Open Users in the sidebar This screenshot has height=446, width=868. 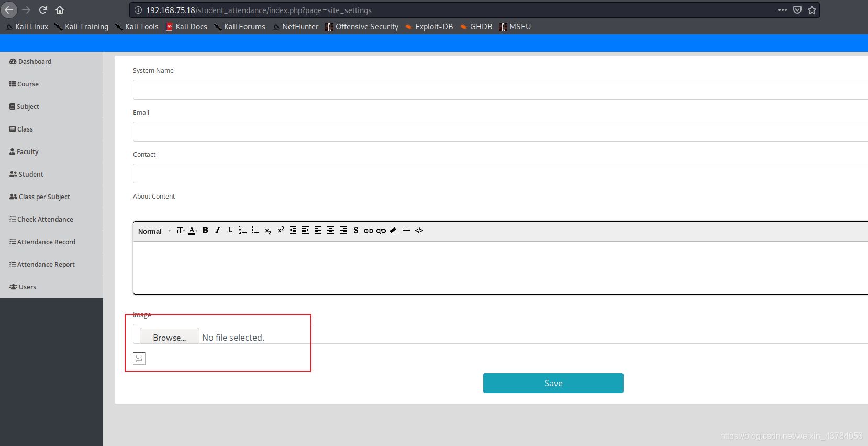click(23, 287)
